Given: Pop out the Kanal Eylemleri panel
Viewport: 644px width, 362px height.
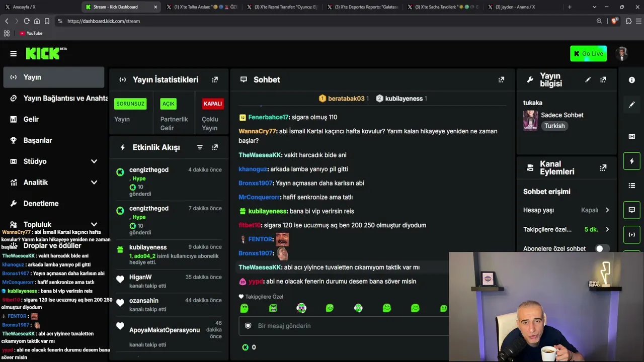Looking at the screenshot, I should [x=603, y=168].
